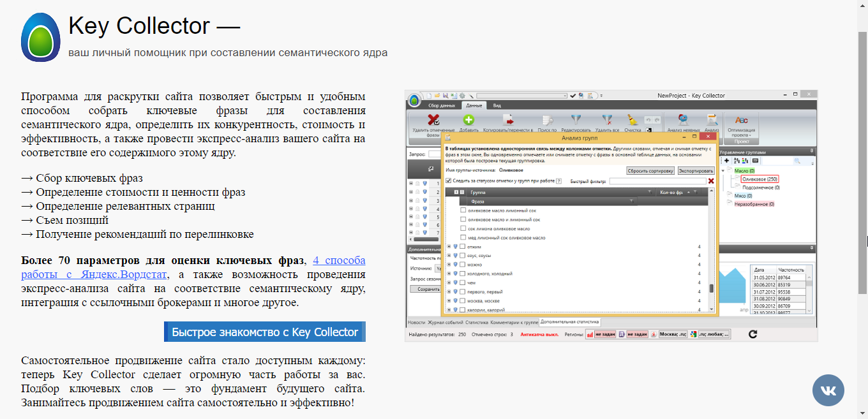Click the 'Сбросить сортировку' button
868x419 pixels.
tap(650, 171)
